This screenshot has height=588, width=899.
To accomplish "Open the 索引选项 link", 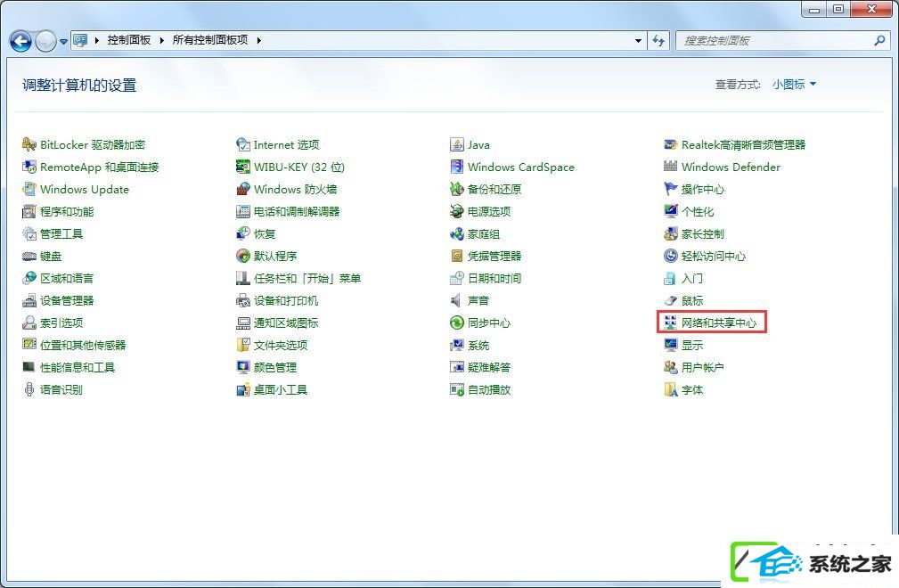I will click(61, 323).
